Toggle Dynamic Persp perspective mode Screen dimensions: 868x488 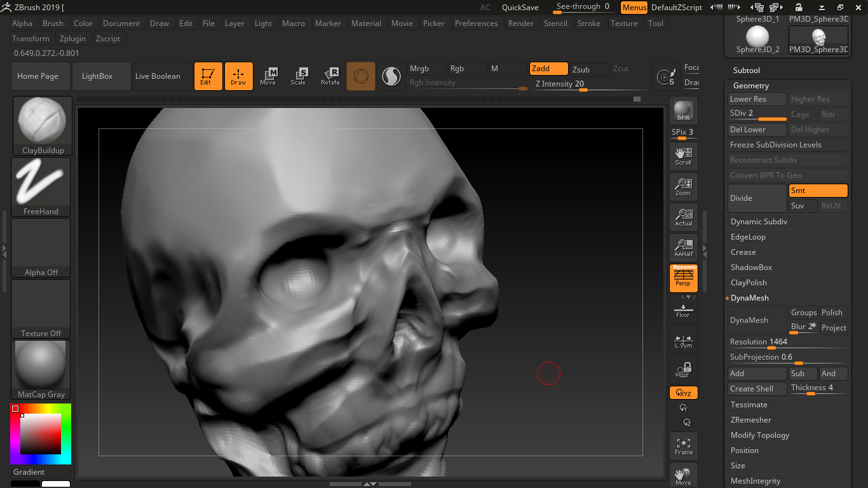(684, 278)
